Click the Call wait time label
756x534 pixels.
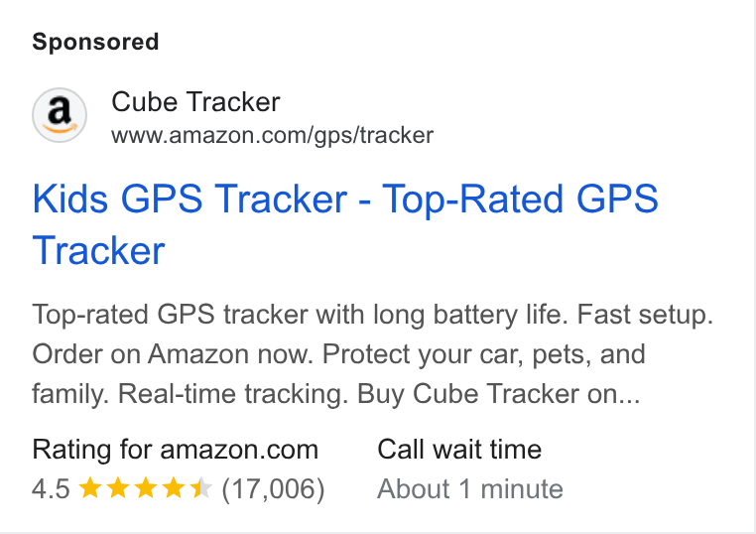(x=459, y=450)
